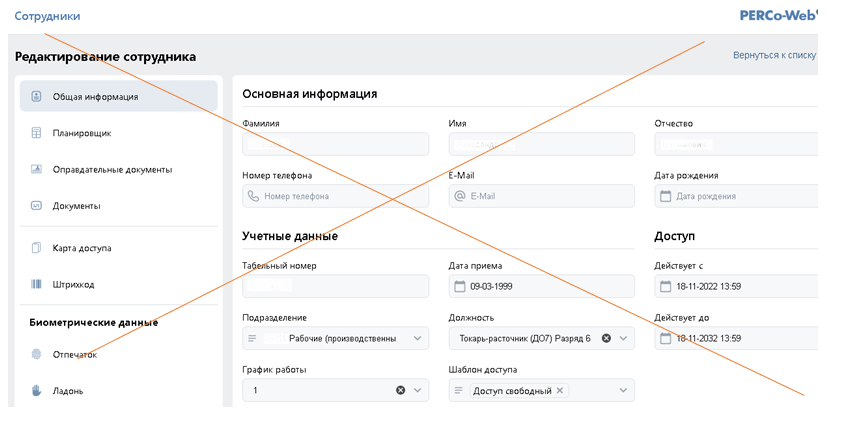This screenshot has height=432, width=847.
Task: Expand the Должность dropdown arrow
Action: (624, 338)
